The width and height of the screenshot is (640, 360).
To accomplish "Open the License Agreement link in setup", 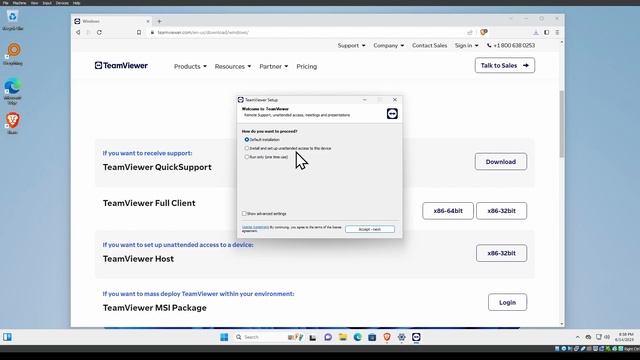I will [255, 227].
